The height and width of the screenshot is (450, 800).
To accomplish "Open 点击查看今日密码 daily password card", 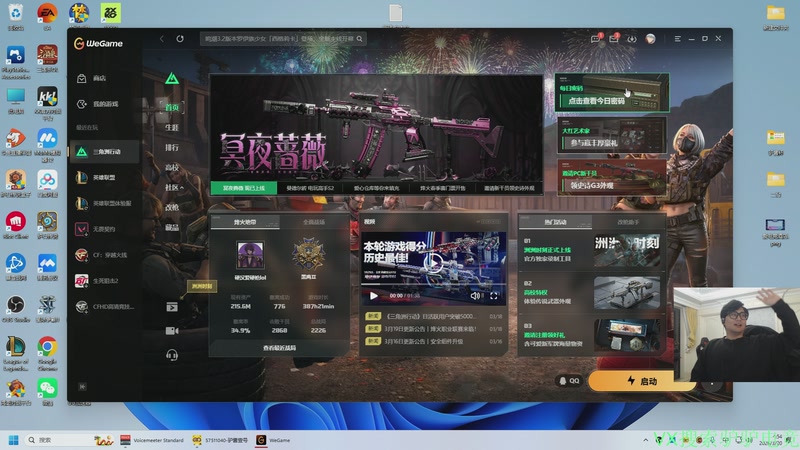I will point(612,92).
